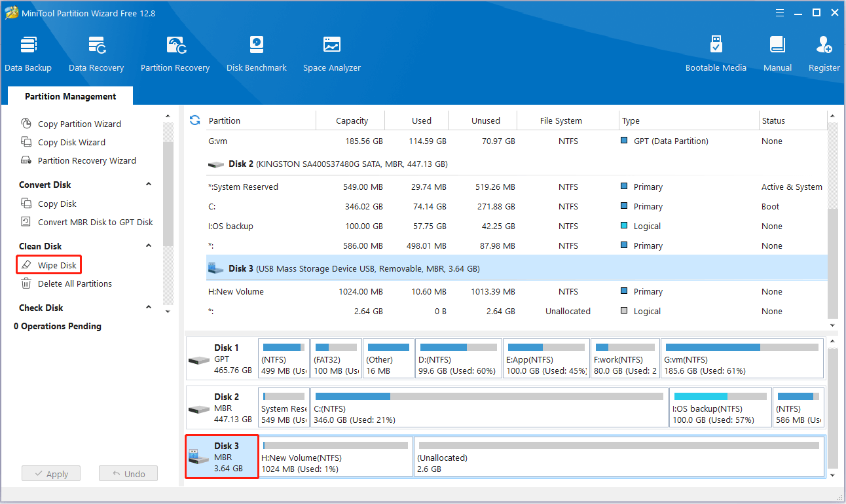Sort by the Status column header
The width and height of the screenshot is (846, 504).
[793, 120]
